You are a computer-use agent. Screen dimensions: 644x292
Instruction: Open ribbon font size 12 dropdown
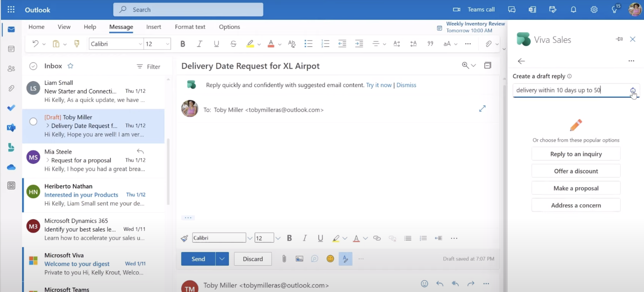pyautogui.click(x=167, y=44)
